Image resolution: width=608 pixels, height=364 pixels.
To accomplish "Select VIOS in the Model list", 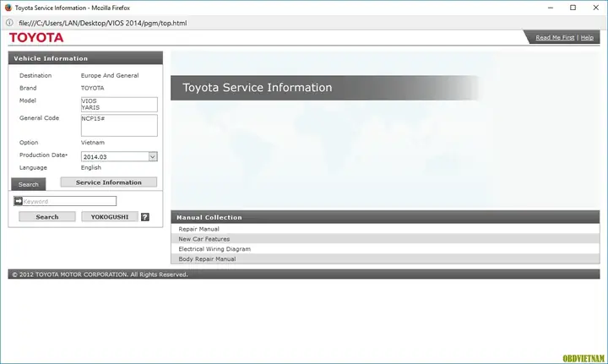I will [x=89, y=101].
